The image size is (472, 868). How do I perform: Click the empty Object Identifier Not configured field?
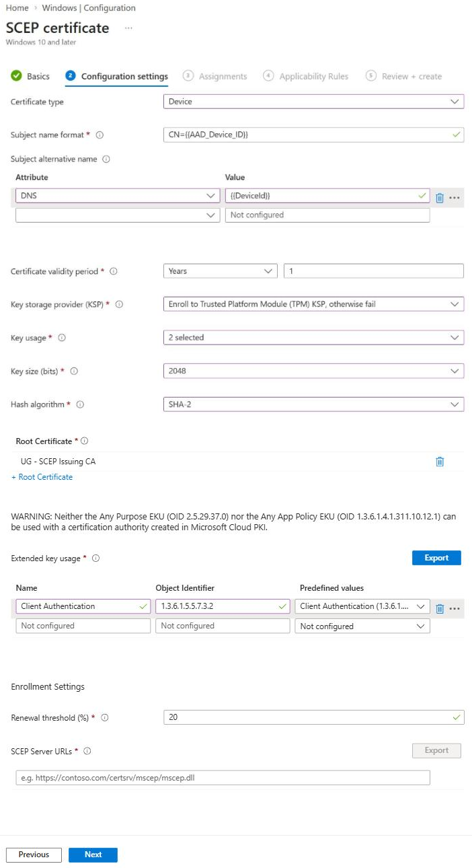tap(223, 626)
